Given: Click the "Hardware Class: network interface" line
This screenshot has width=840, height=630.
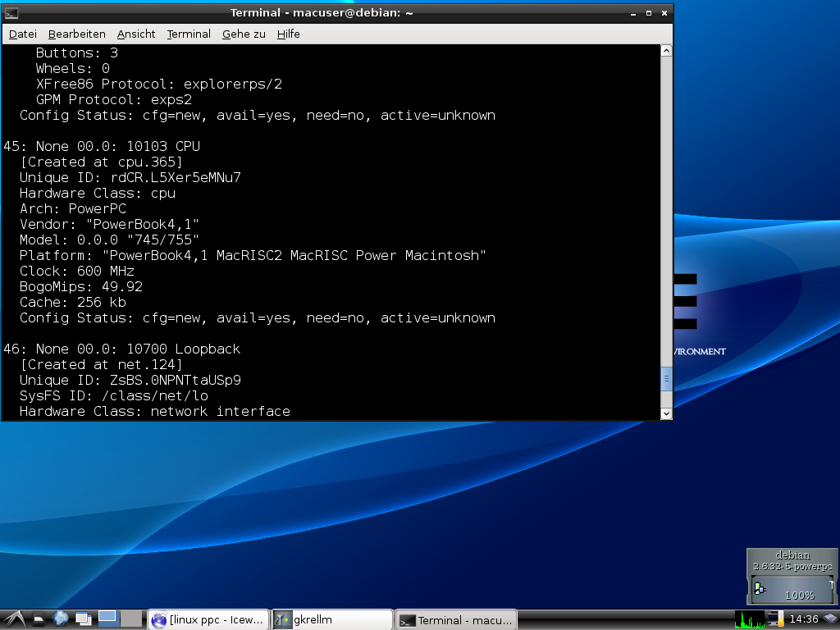Looking at the screenshot, I should 155,411.
